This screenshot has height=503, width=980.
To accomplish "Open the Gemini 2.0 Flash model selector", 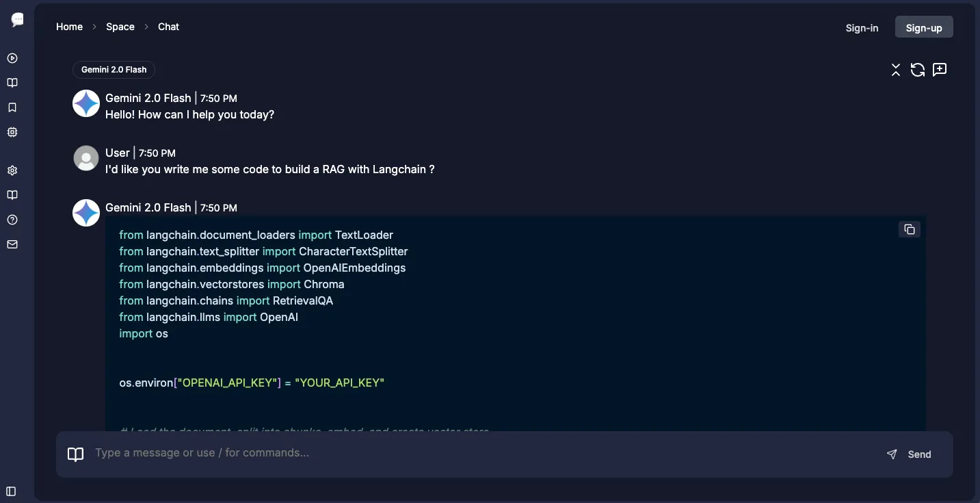I will [114, 70].
